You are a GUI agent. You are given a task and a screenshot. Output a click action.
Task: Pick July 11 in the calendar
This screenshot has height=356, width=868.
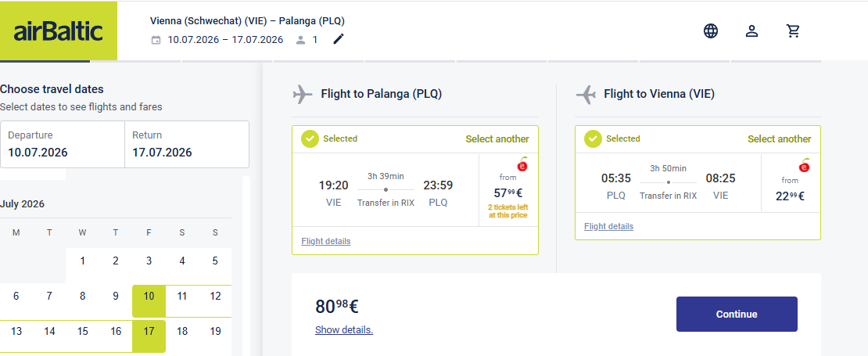(x=181, y=297)
